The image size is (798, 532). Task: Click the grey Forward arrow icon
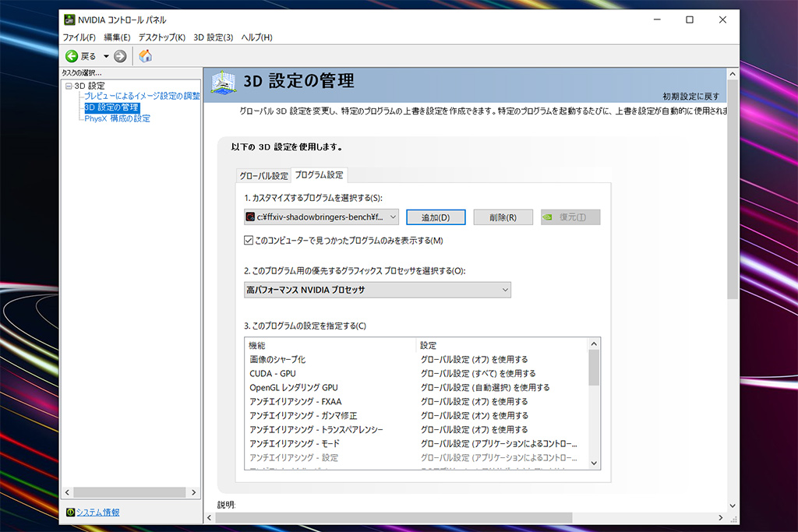pyautogui.click(x=120, y=56)
